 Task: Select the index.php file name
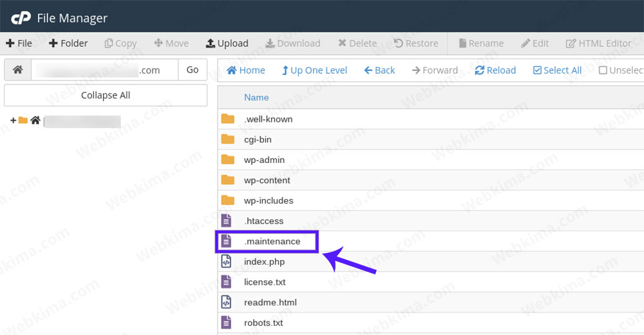tap(264, 262)
